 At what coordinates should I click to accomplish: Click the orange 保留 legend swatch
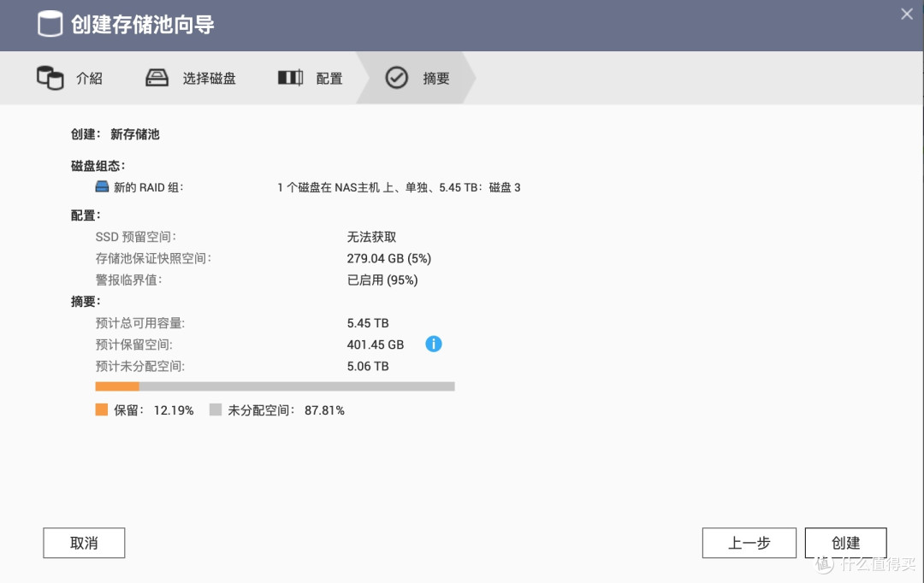[x=100, y=409]
